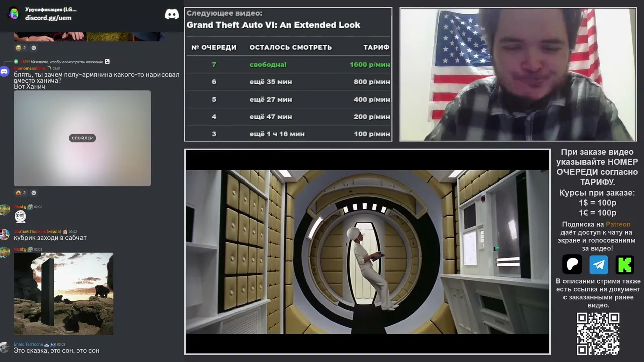Click the '№ ОЧЕРЕДИ' column header
This screenshot has height=362, width=644.
214,47
